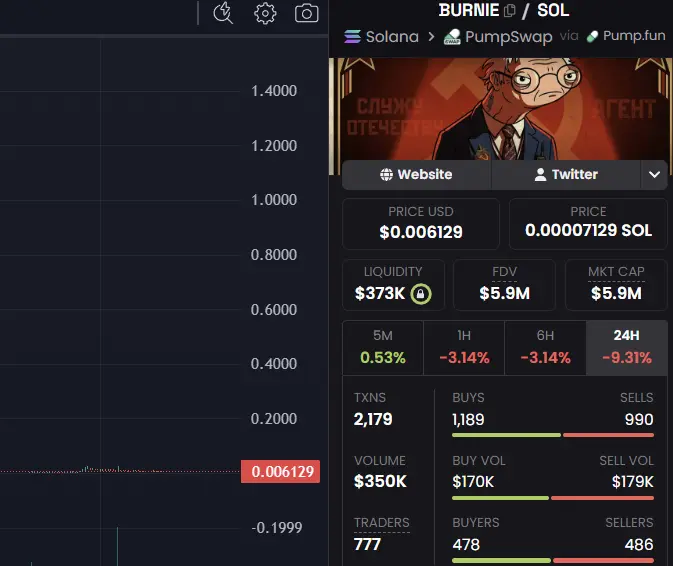
Task: Open the Twitter link button
Action: tap(566, 175)
